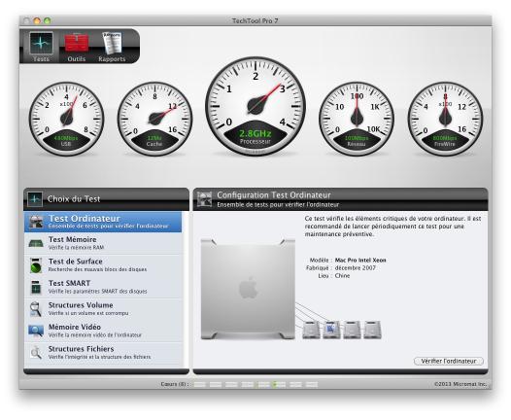Screen dimensions: 511x420
Task: Select Test Ordinateur in the test list
Action: point(103,222)
